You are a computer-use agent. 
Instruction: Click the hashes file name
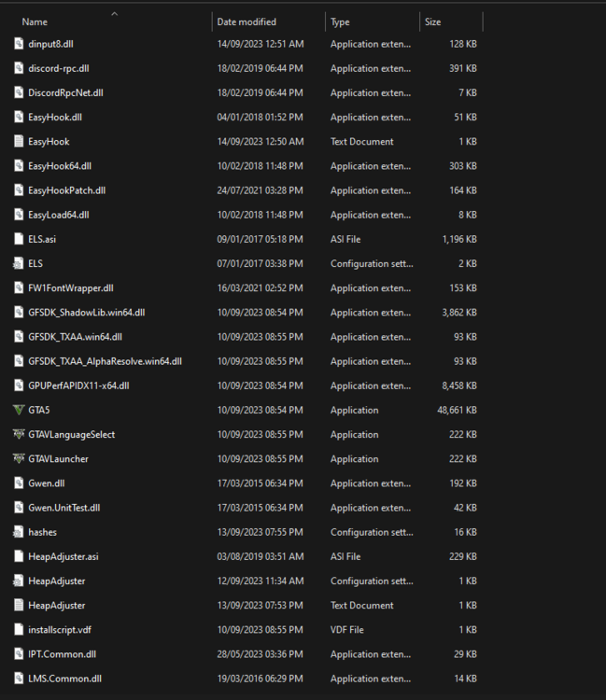(42, 532)
